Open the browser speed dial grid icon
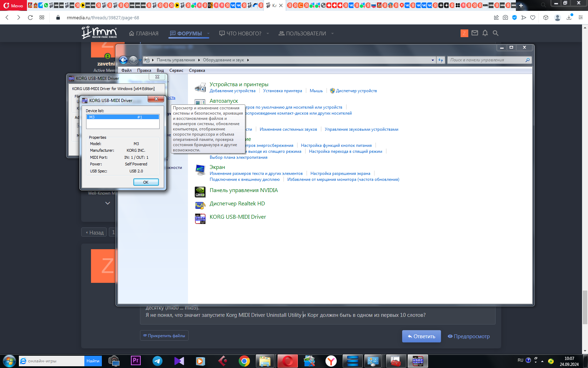The height and width of the screenshot is (368, 588). pos(42,18)
